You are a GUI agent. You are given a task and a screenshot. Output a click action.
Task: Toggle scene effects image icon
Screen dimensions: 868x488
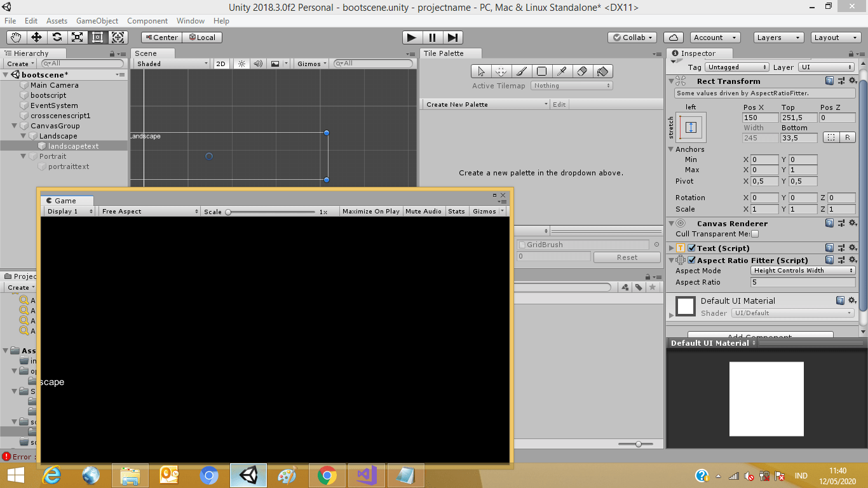(x=275, y=64)
